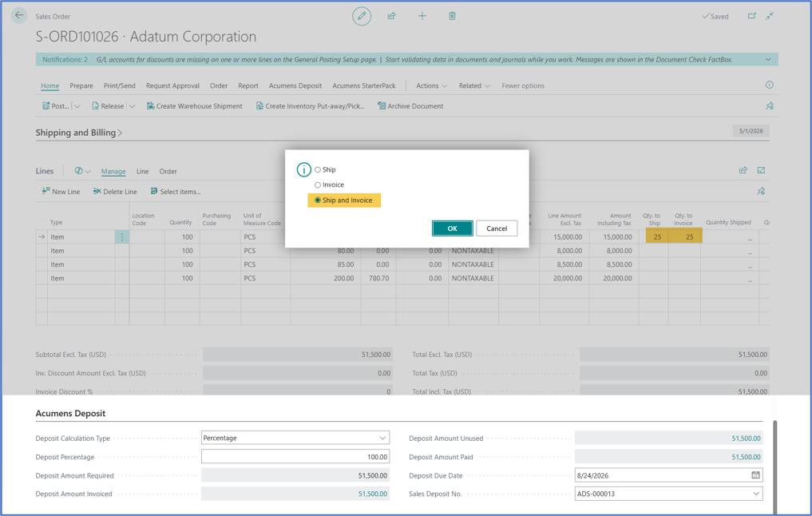Click the information icon beside Fewer options
The image size is (812, 516).
[770, 85]
